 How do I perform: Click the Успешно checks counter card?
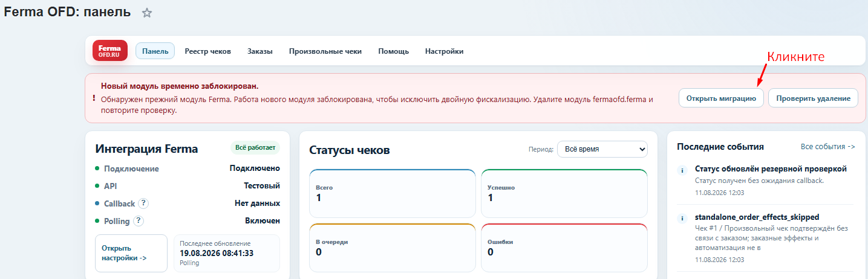click(564, 193)
